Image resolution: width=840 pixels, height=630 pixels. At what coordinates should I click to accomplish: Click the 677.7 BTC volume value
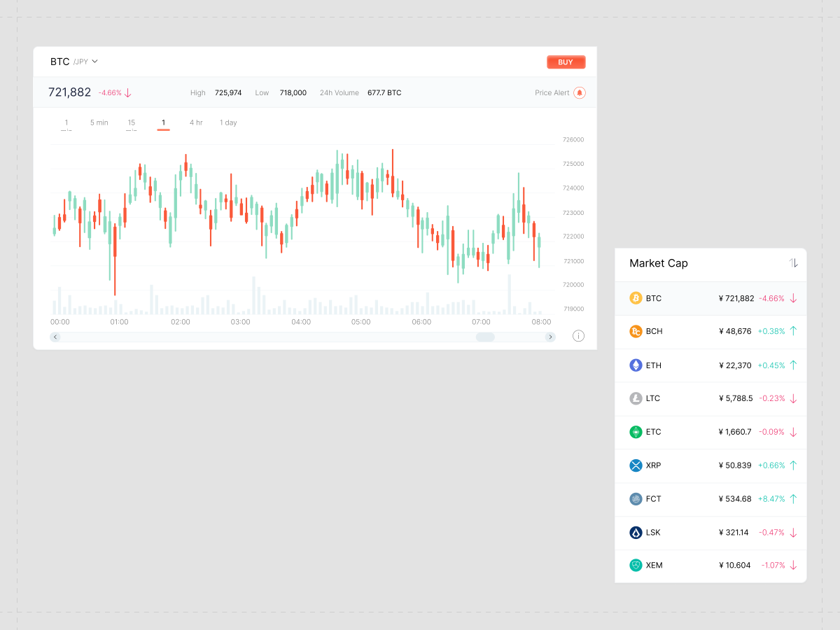tap(384, 92)
